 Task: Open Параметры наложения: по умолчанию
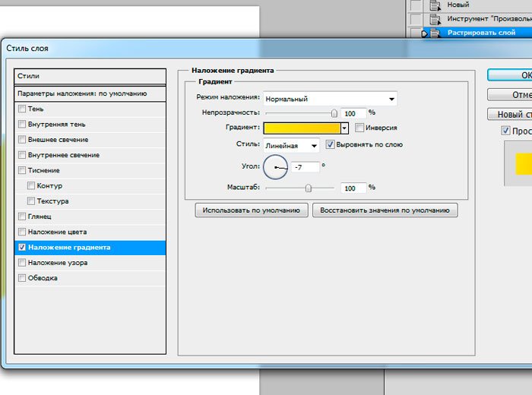90,93
